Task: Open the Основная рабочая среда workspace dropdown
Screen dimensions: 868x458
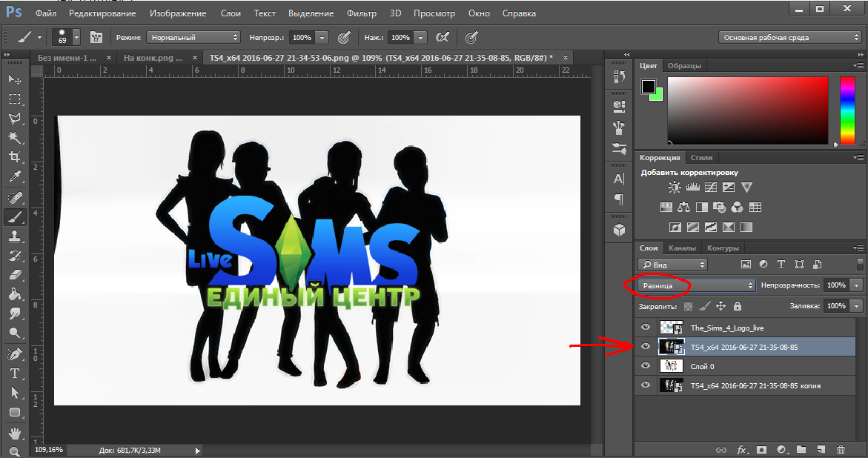Action: [790, 38]
